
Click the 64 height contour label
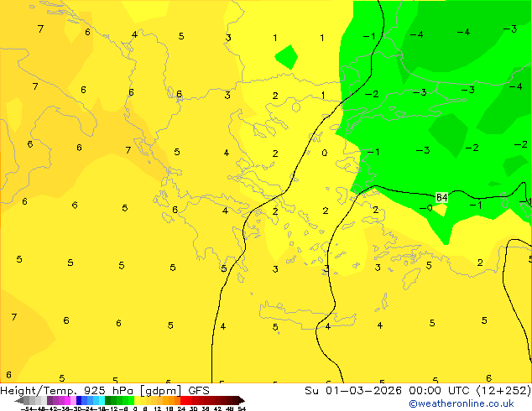tap(441, 197)
